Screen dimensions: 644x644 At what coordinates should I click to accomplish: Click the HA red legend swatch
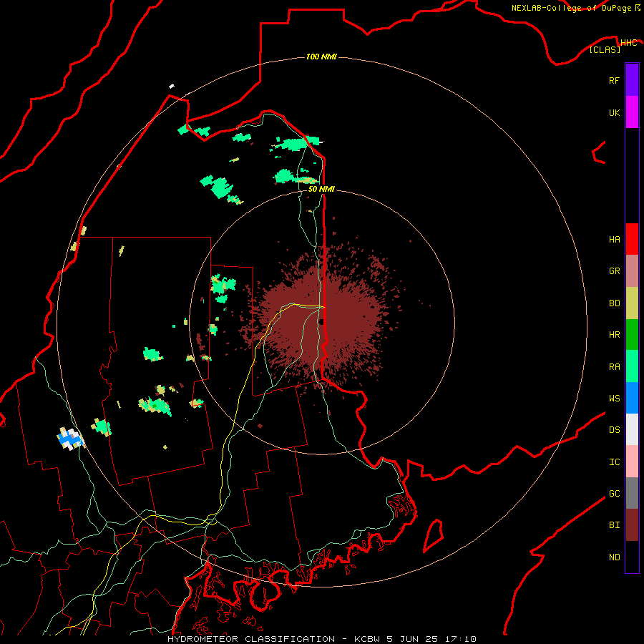632,239
